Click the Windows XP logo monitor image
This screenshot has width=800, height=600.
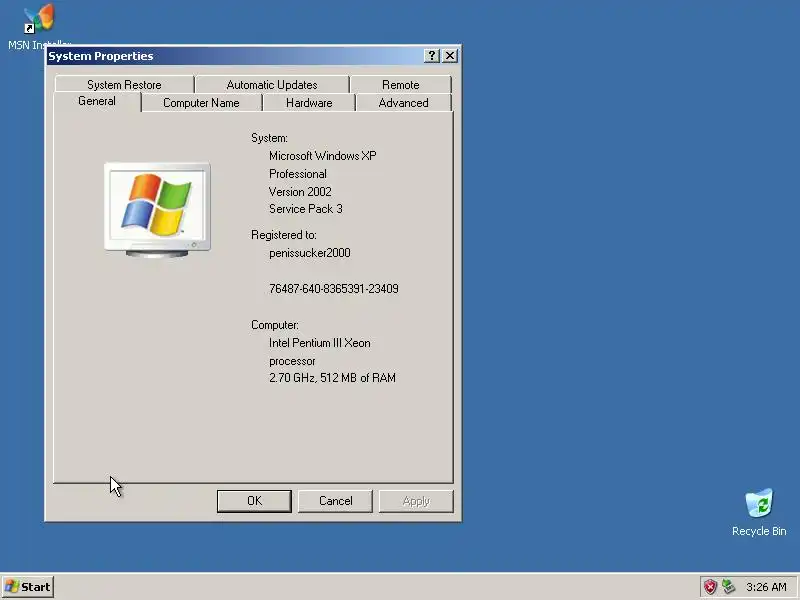157,210
